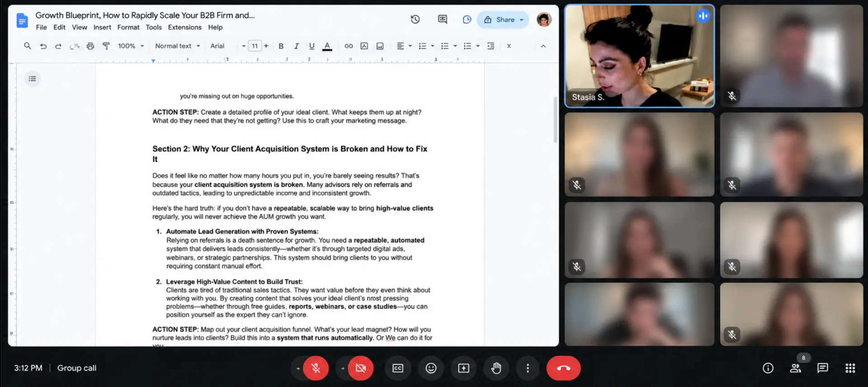Leave the call
868x387 pixels.
563,368
